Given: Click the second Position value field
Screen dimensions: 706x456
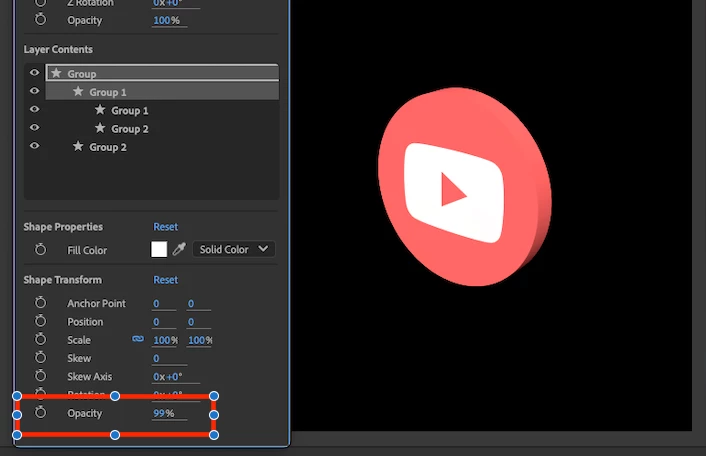Looking at the screenshot, I should 199,322.
